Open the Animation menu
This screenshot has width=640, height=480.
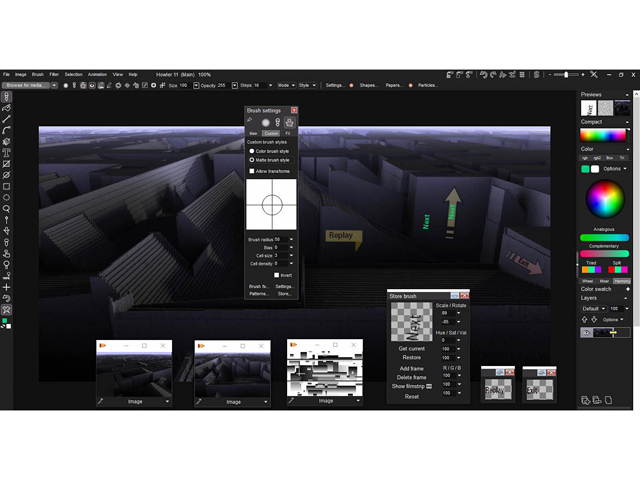(97, 74)
